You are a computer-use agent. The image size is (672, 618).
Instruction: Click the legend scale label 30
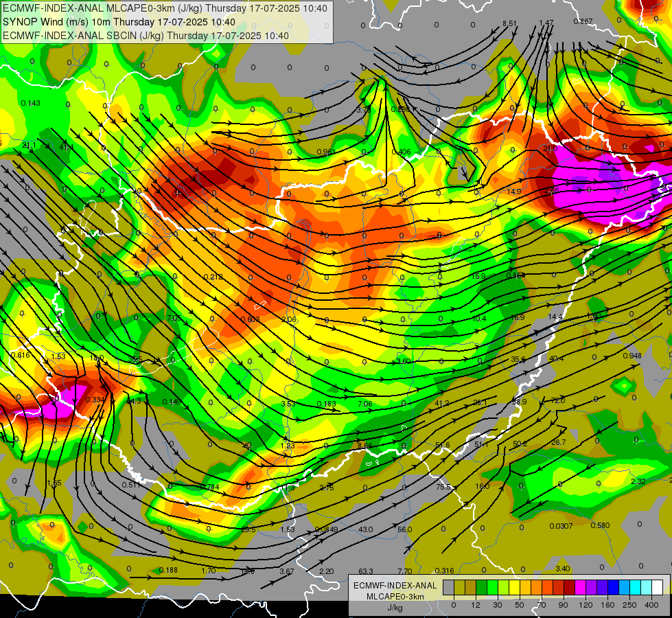pos(498,605)
